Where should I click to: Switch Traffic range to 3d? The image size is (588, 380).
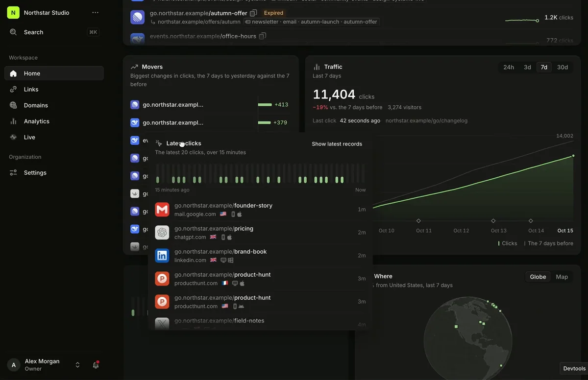pos(527,68)
